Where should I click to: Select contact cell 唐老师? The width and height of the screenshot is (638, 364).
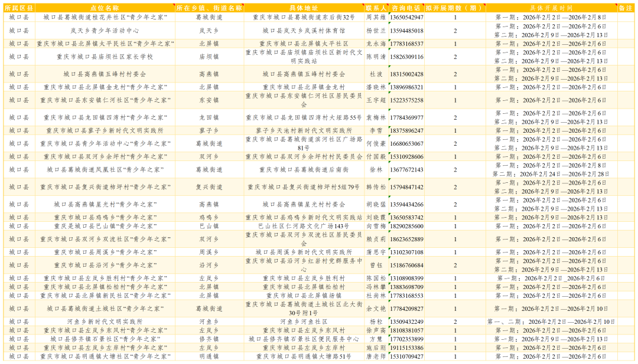click(x=376, y=356)
